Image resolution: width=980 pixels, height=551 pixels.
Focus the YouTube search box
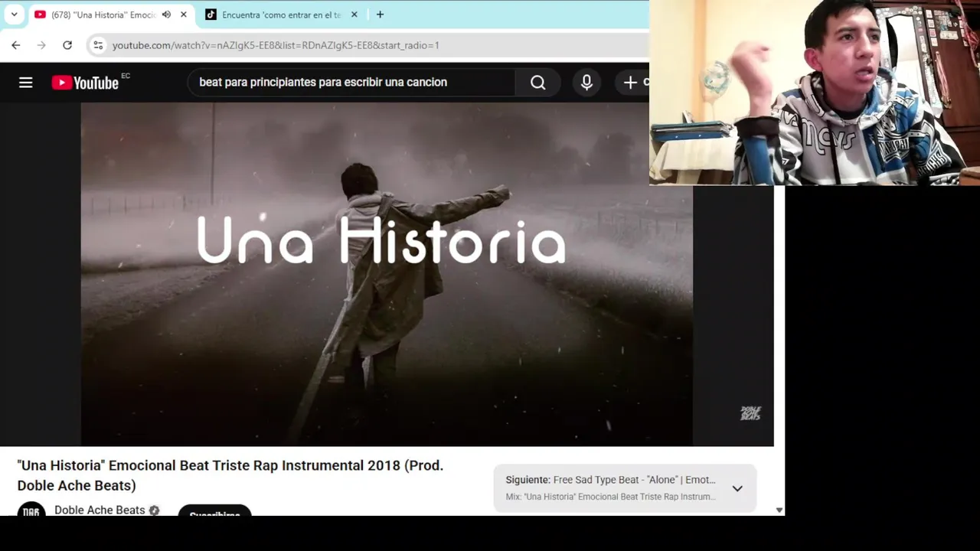click(x=352, y=83)
